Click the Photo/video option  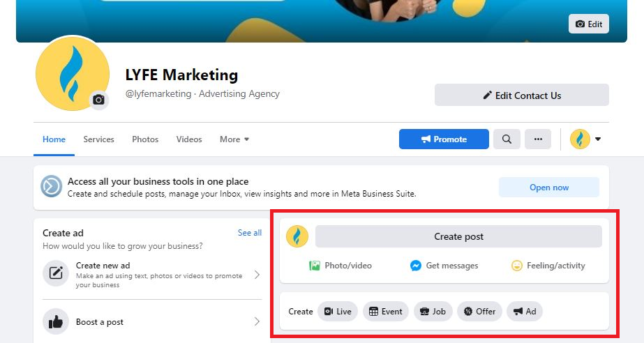pyautogui.click(x=340, y=266)
